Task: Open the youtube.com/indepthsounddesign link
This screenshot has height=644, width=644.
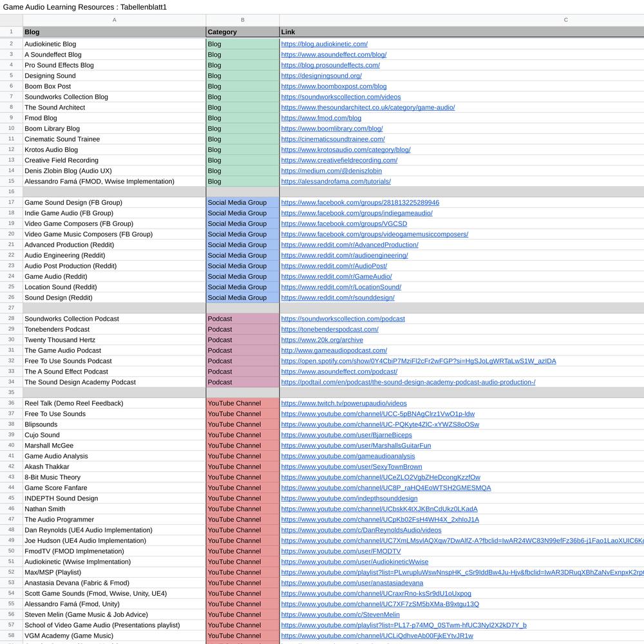Action: [349, 498]
